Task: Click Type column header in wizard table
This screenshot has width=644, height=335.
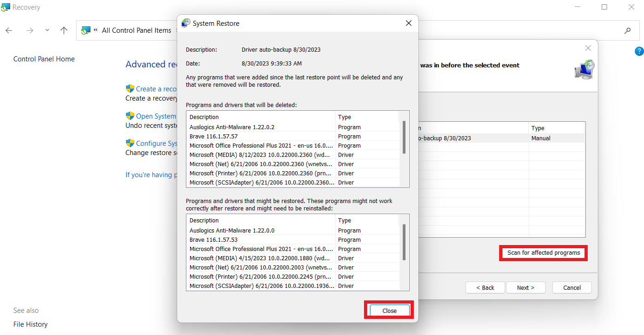Action: point(556,128)
